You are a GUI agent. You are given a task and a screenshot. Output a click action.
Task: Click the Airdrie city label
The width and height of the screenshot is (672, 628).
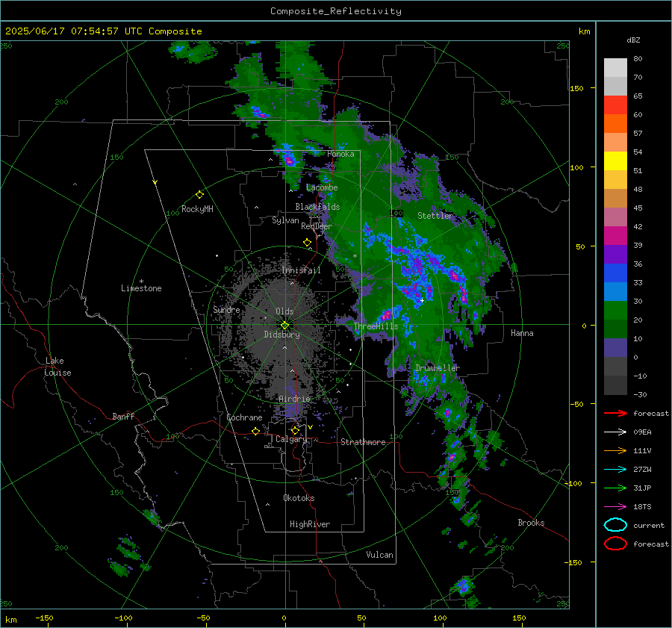coord(294,399)
